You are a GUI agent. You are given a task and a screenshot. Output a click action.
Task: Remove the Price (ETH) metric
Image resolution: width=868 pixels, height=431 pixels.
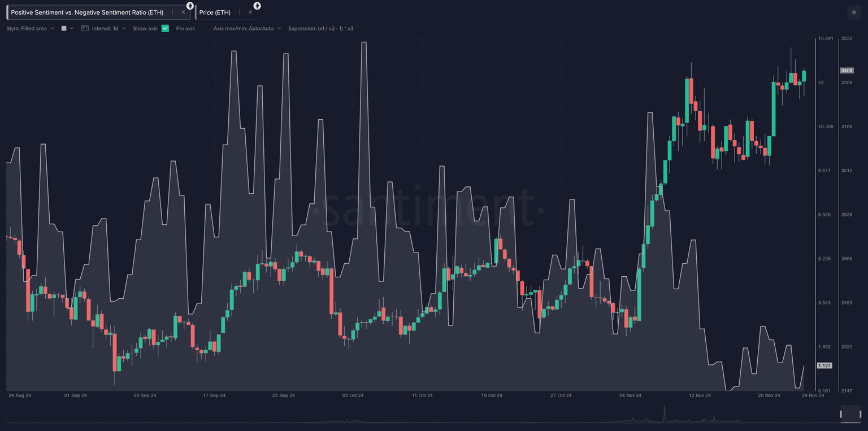click(250, 12)
